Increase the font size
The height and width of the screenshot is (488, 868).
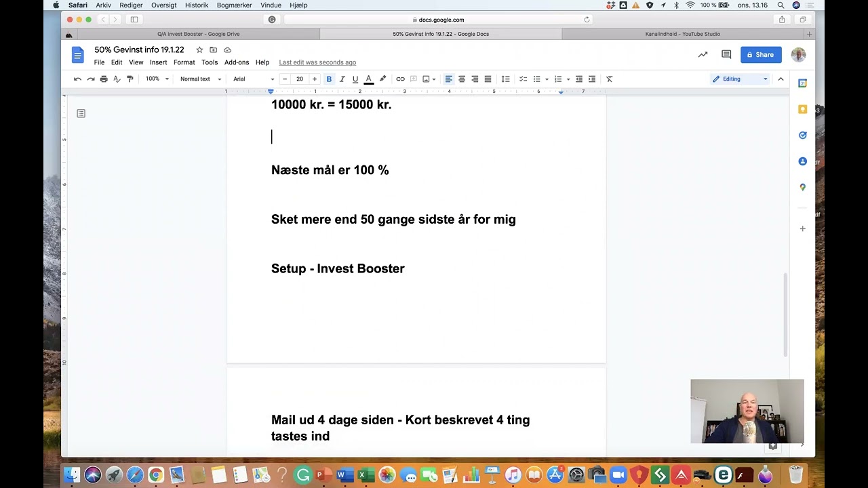(315, 79)
